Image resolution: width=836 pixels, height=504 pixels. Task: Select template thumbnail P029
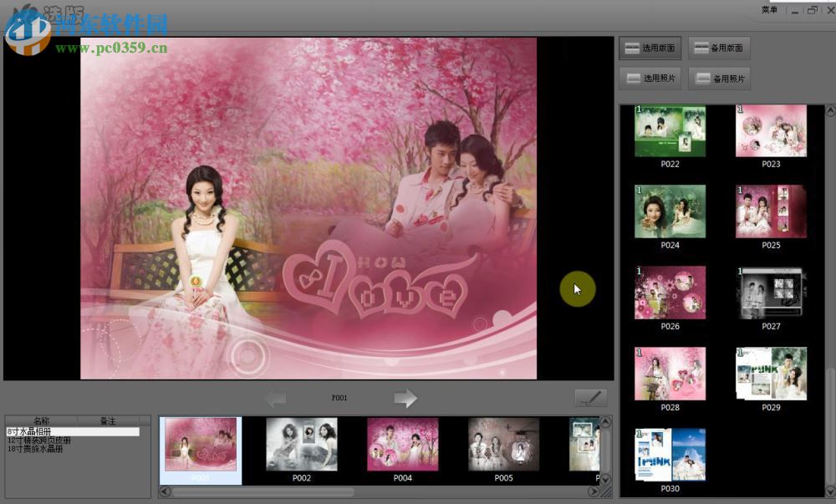pyautogui.click(x=771, y=374)
